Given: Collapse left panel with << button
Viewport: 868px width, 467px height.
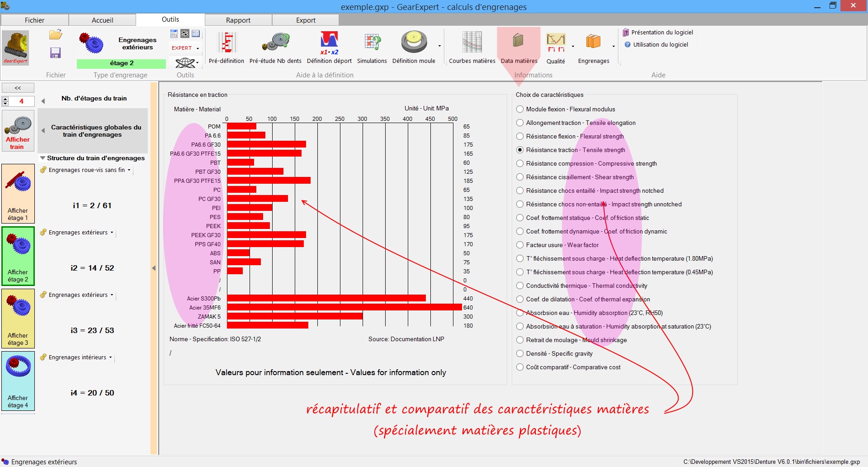Looking at the screenshot, I should (18, 88).
